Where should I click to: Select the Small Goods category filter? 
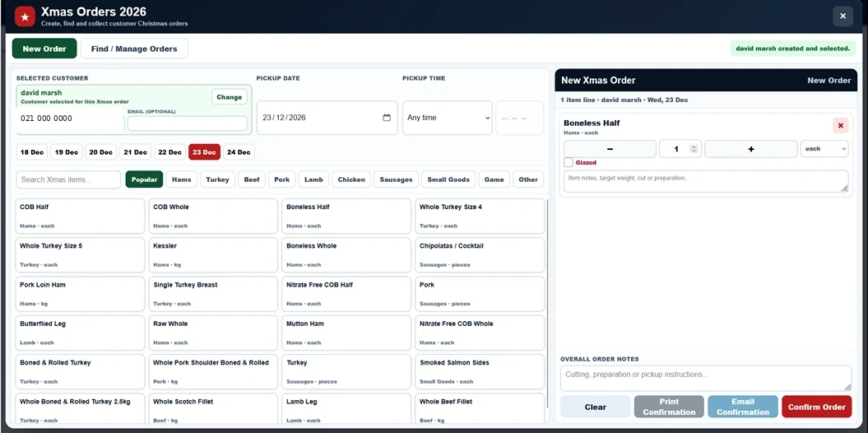coord(448,179)
